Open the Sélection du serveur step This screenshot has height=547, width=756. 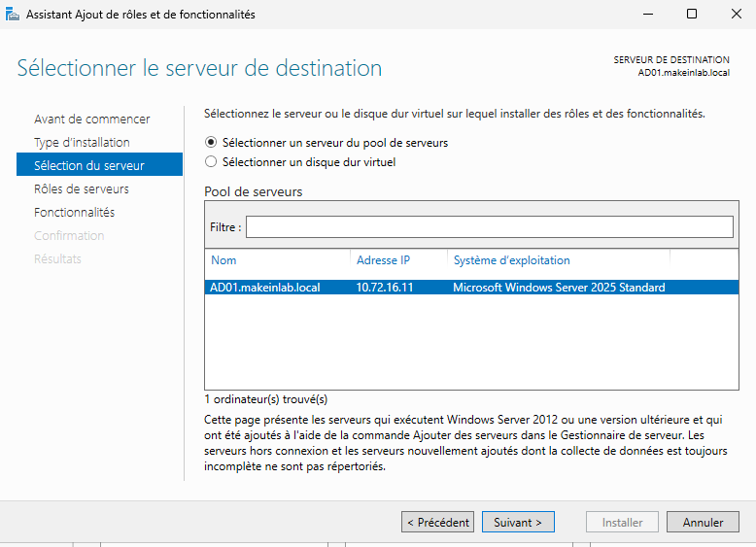(89, 166)
